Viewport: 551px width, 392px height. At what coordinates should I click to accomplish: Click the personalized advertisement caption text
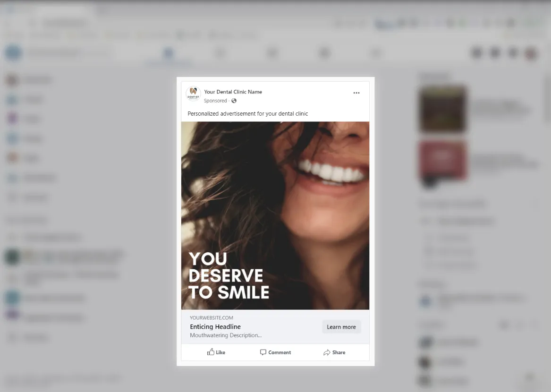tap(247, 114)
